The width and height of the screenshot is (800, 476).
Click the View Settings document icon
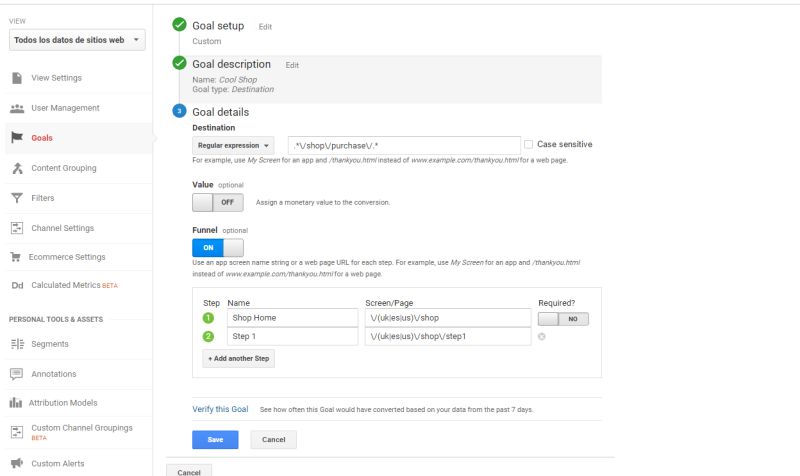[x=17, y=78]
